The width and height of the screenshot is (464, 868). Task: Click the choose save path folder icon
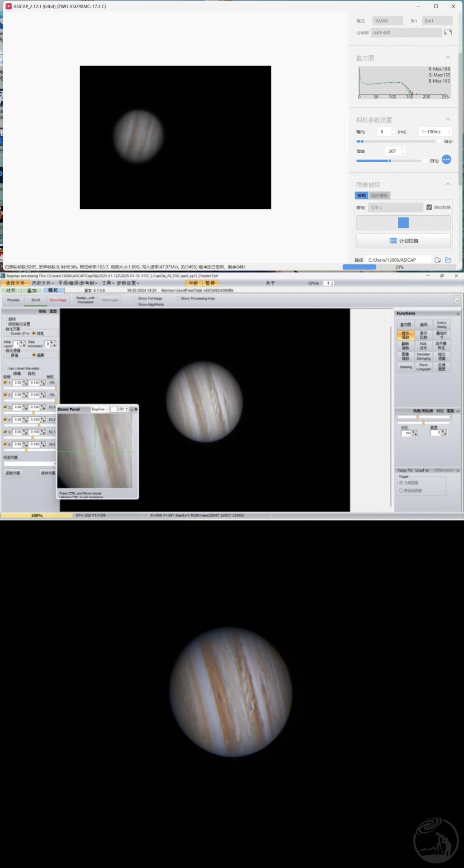(x=438, y=260)
